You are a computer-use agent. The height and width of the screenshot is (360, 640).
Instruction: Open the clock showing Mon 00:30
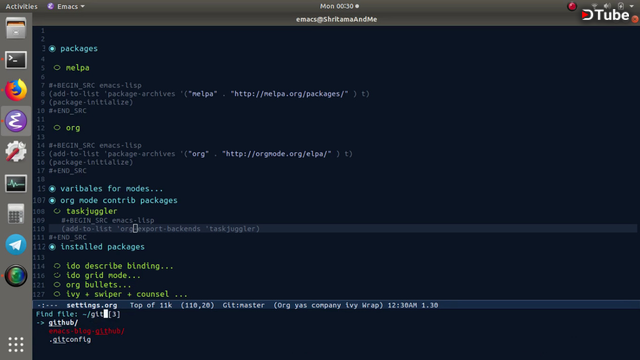click(x=339, y=6)
